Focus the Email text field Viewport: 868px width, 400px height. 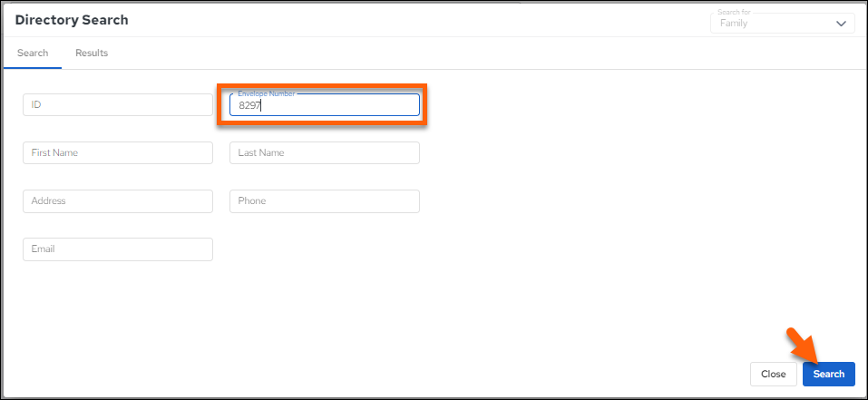pos(118,249)
